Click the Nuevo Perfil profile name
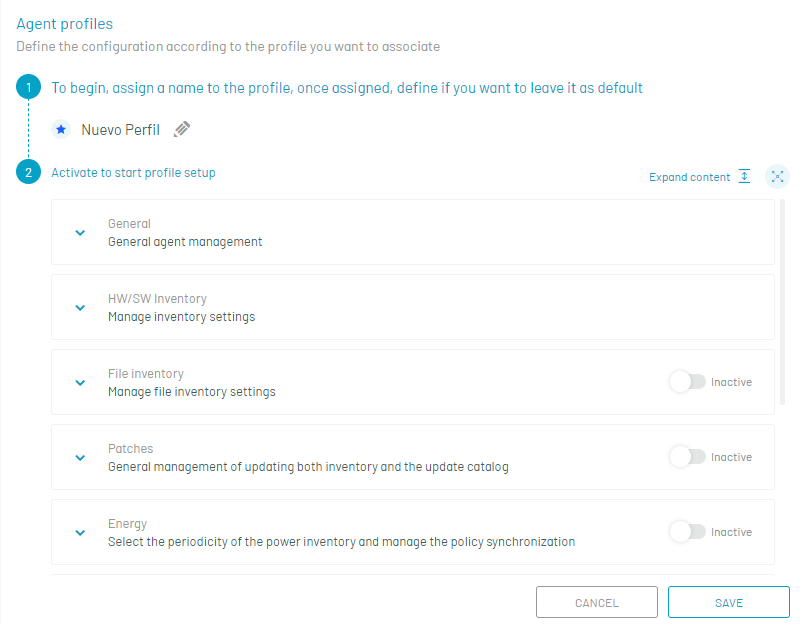This screenshot has width=802, height=631. tap(121, 130)
